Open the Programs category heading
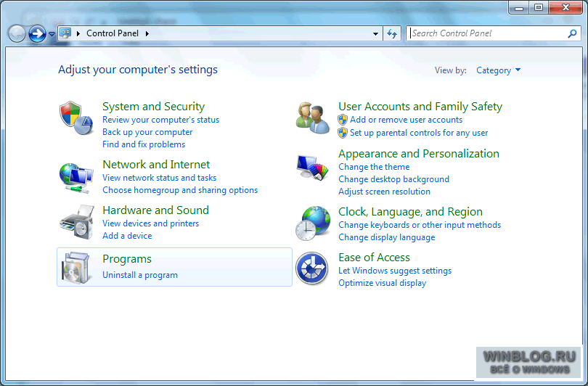 pyautogui.click(x=127, y=259)
